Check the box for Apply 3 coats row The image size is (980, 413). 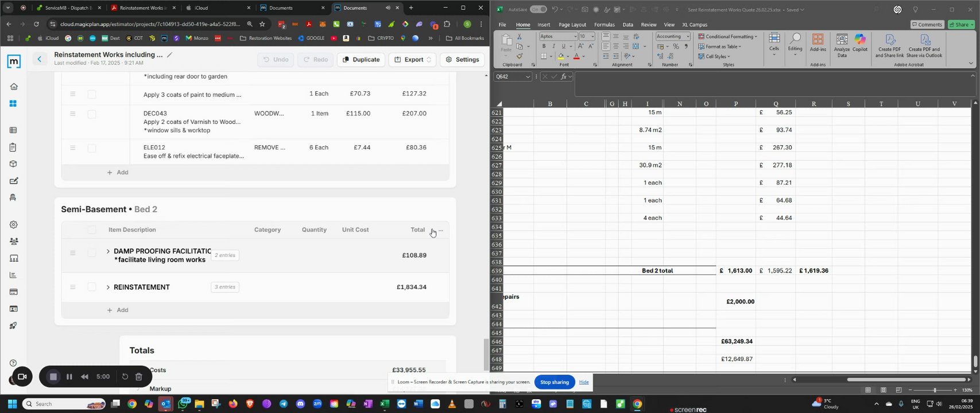pyautogui.click(x=92, y=94)
